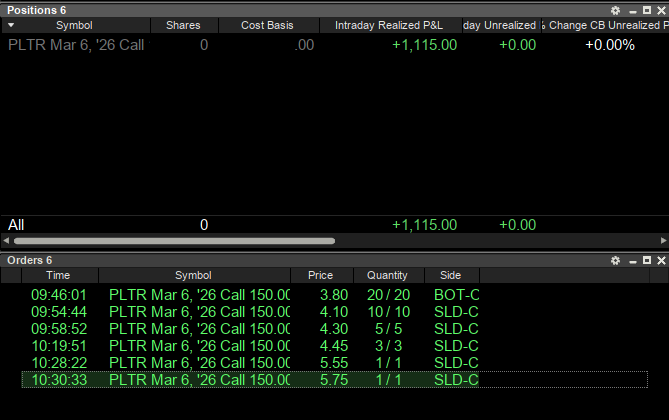Screen dimensions: 669x420
Task: Click the 4.45 order price
Action: pos(334,346)
